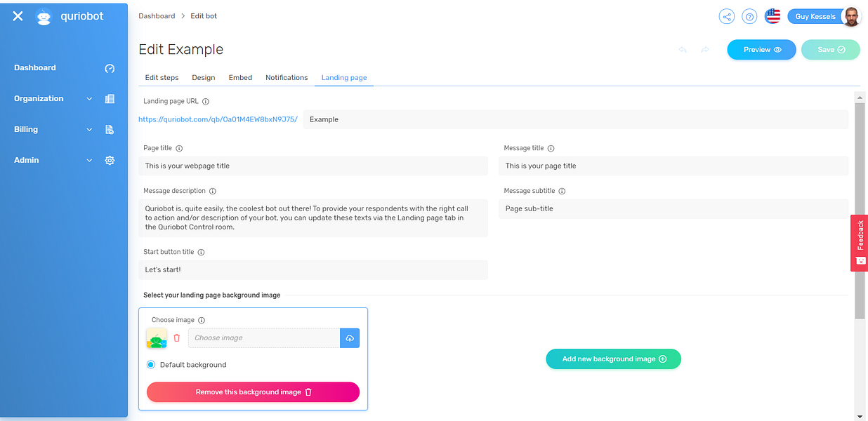Click the Organization building icon
868x421 pixels.
tap(110, 99)
